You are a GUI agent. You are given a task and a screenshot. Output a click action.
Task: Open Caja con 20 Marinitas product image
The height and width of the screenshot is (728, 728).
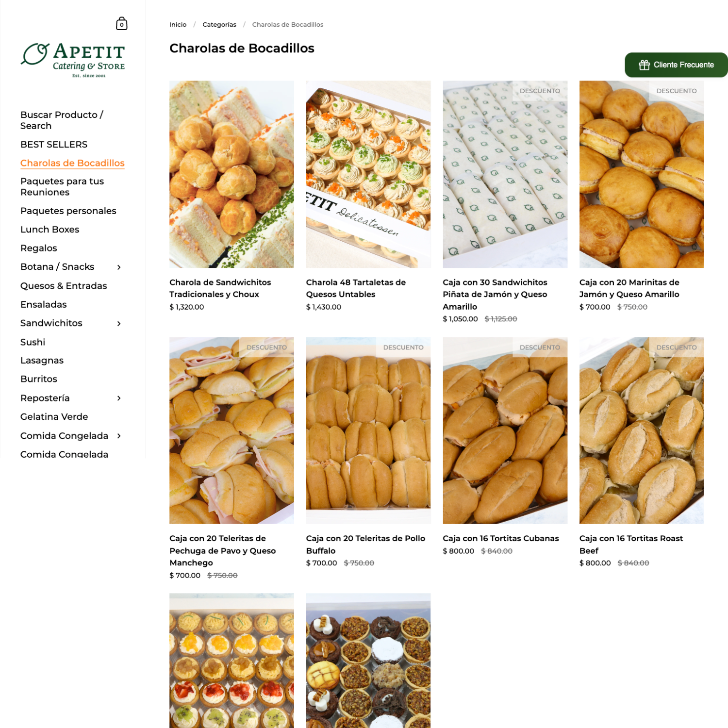642,174
